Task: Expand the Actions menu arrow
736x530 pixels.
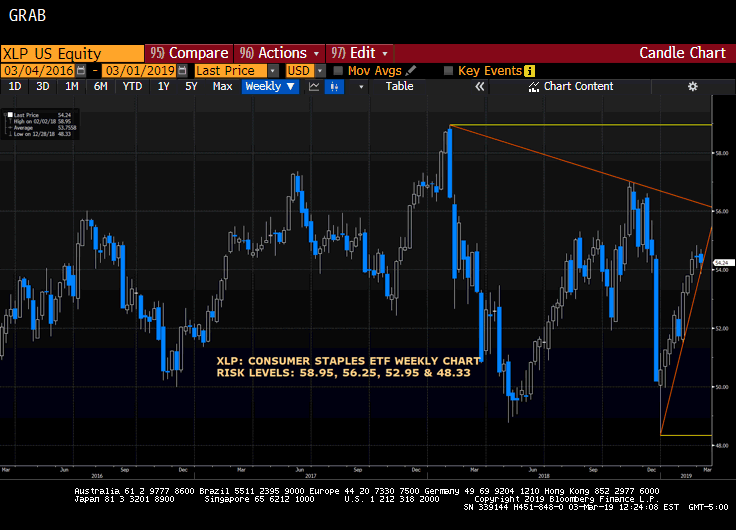Action: (316, 54)
